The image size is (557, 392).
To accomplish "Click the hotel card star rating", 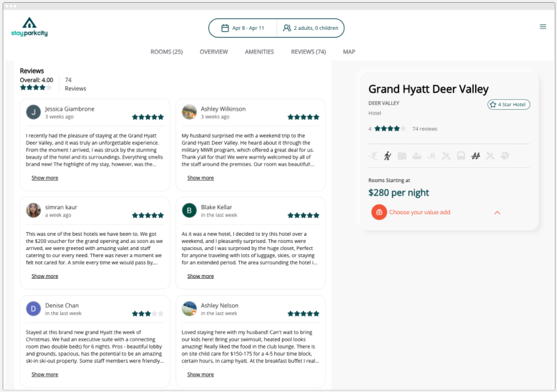I will click(x=390, y=129).
